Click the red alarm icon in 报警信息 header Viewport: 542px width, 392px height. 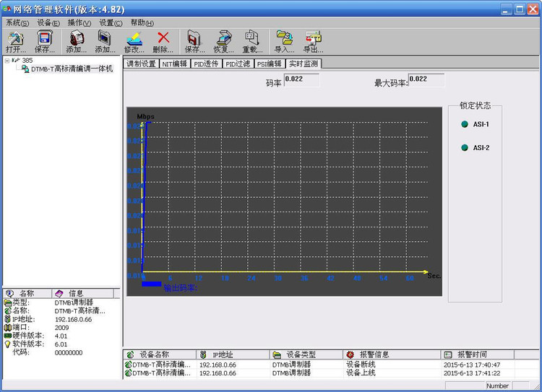[350, 354]
